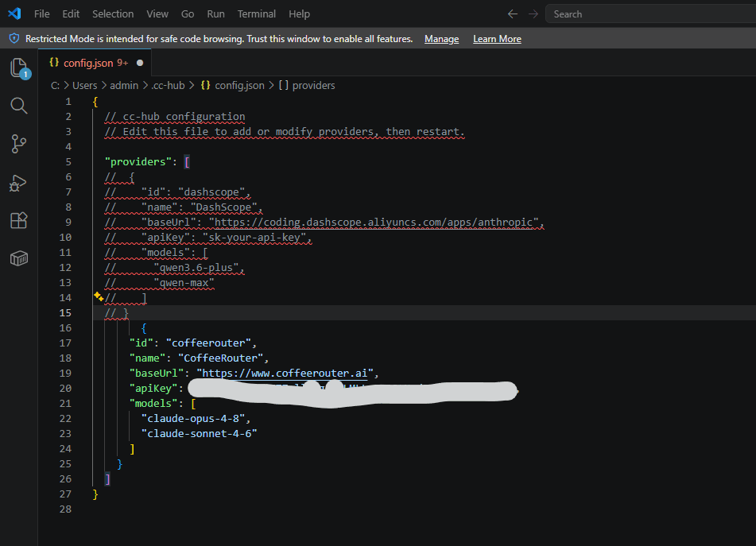Click the sparkle code action icon on line 14
756x546 pixels.
tap(99, 296)
